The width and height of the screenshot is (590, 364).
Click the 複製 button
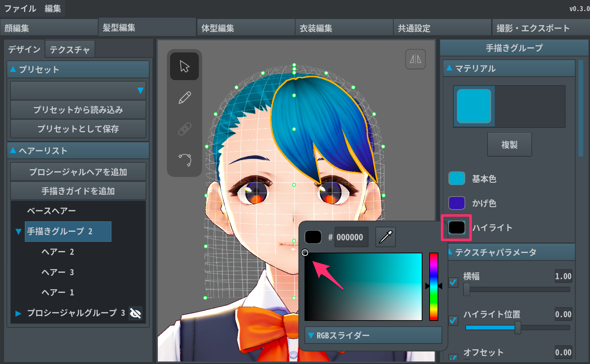tap(509, 144)
